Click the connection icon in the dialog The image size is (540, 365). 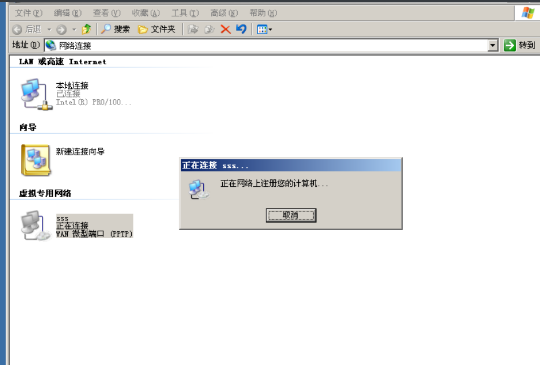tap(198, 189)
